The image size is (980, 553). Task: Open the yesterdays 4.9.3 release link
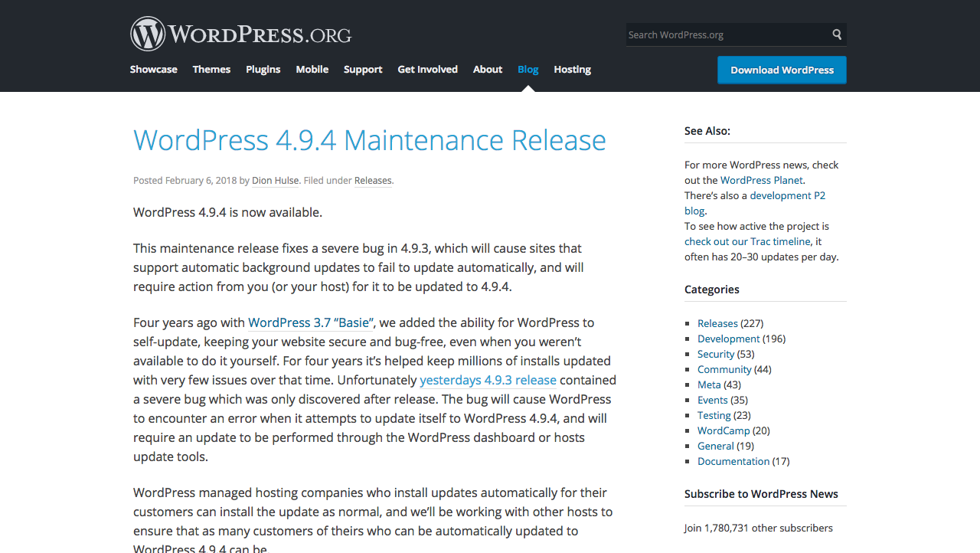(x=488, y=380)
